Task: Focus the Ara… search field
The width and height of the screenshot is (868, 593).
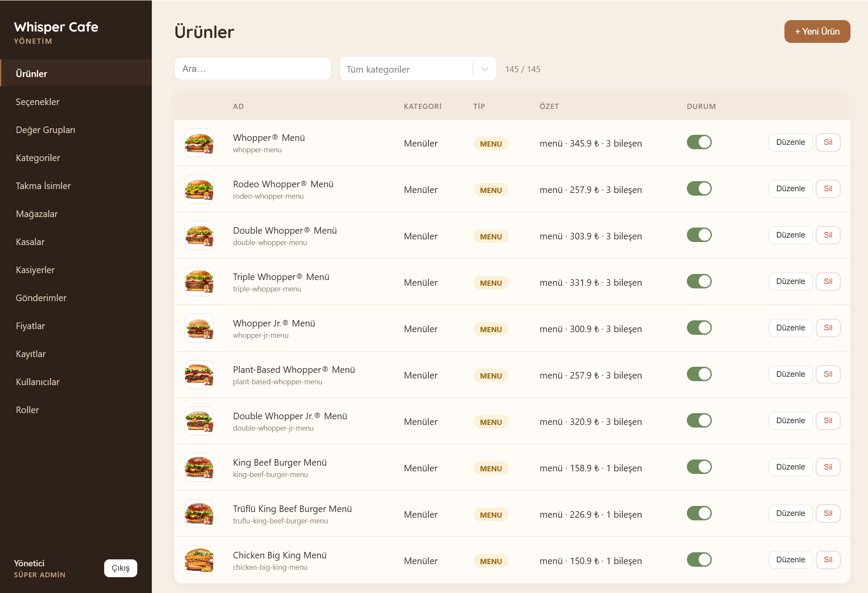Action: 252,69
